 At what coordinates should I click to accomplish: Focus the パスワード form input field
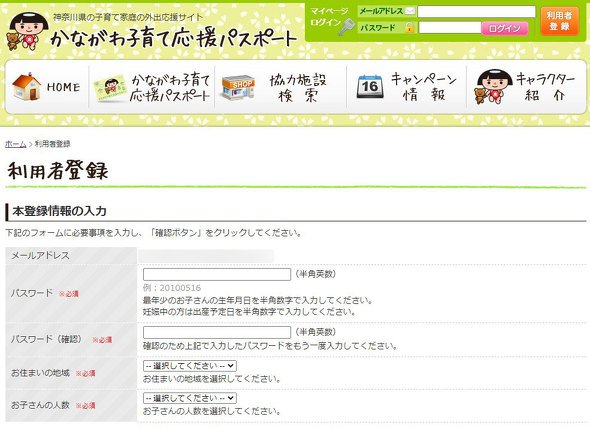tap(217, 274)
